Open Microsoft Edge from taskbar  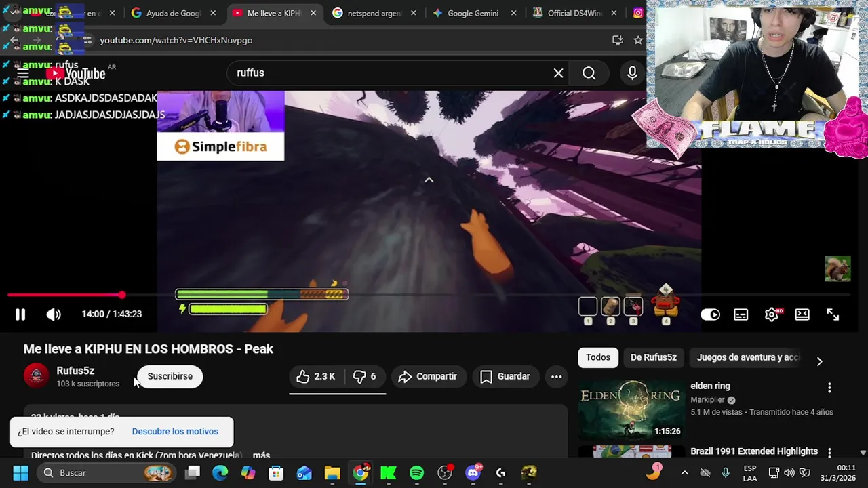pos(220,472)
